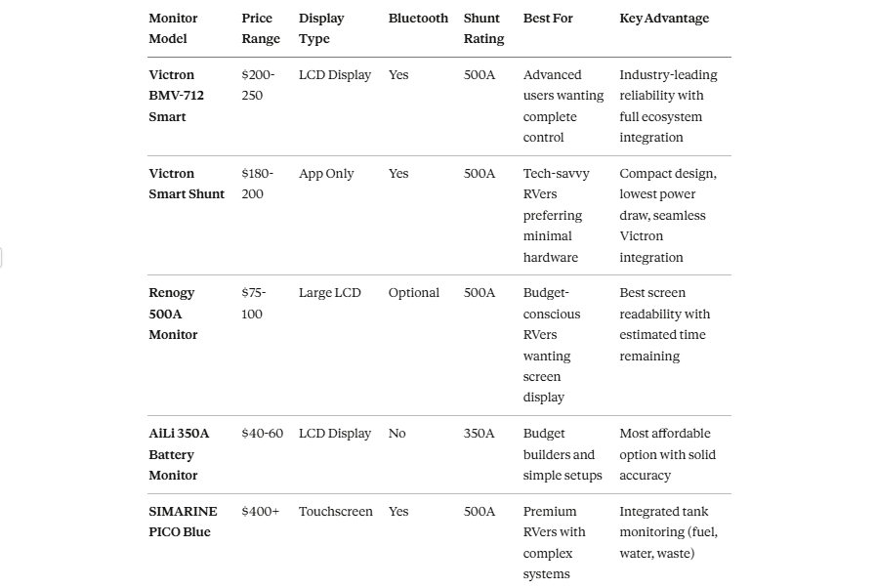Click the "Shunt Rating" column header
Image resolution: width=876 pixels, height=588 pixels.
(x=483, y=28)
